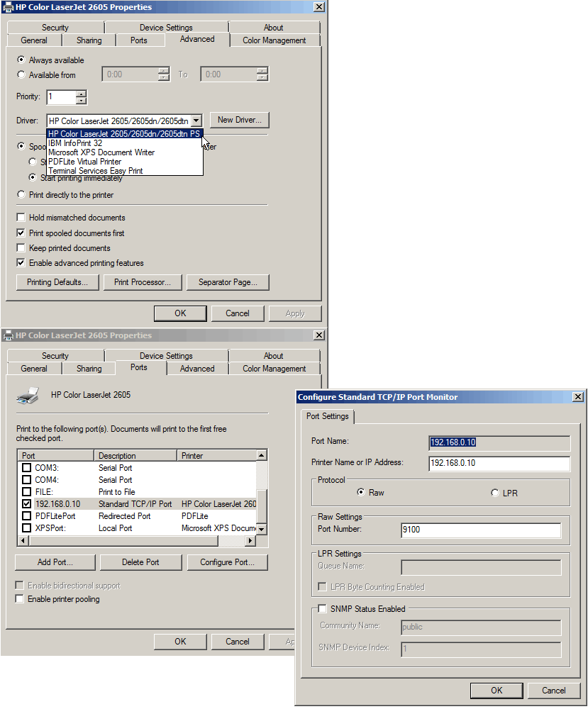Click the Print Processor... button
Viewport: 588px width, 709px height.
[143, 282]
